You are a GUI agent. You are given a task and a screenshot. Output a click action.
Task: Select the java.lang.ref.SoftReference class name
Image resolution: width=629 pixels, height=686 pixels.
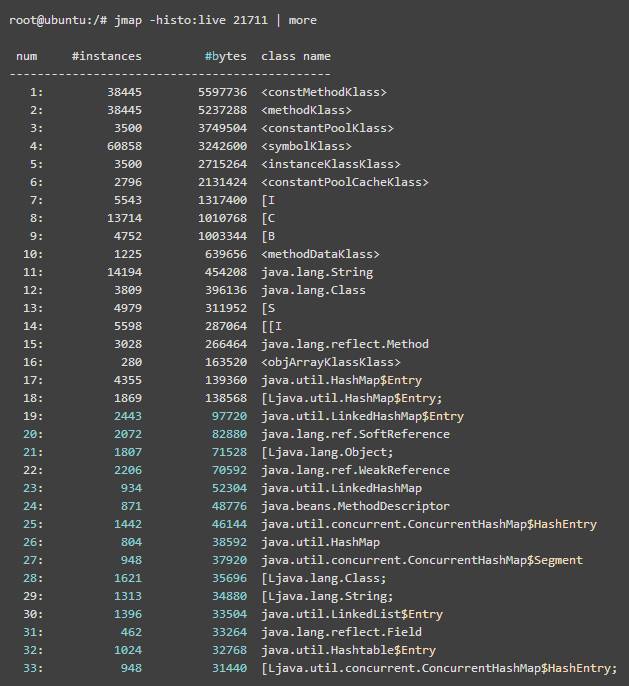355,434
